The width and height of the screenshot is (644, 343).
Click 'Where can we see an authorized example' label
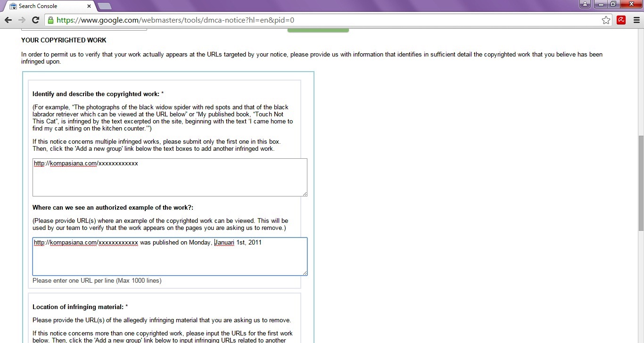click(113, 207)
